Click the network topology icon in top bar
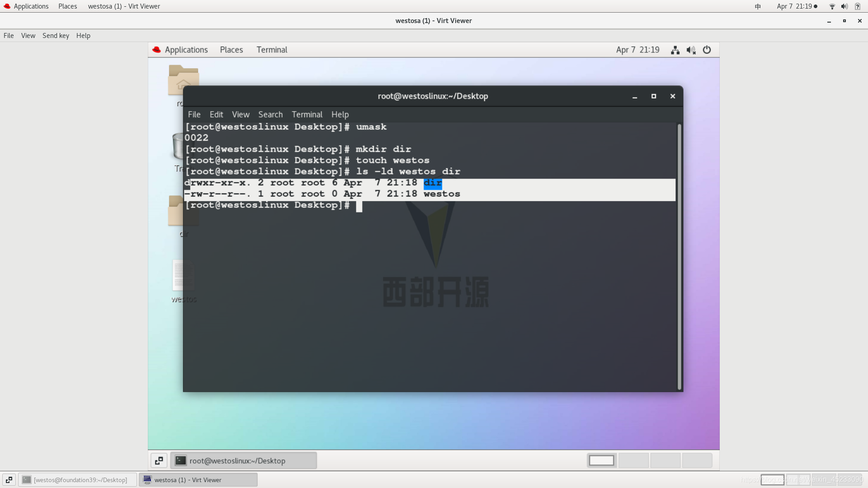This screenshot has height=488, width=868. tap(675, 49)
